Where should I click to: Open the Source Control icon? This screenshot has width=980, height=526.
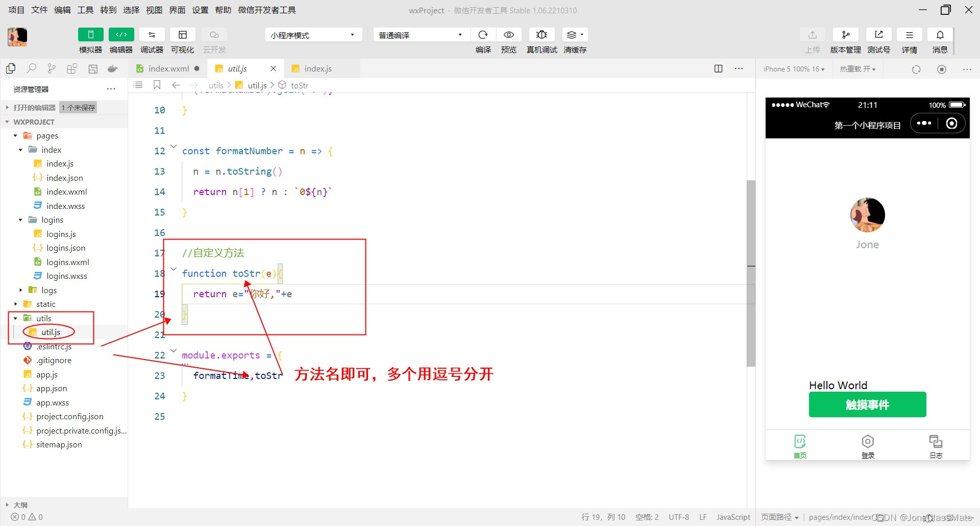52,68
